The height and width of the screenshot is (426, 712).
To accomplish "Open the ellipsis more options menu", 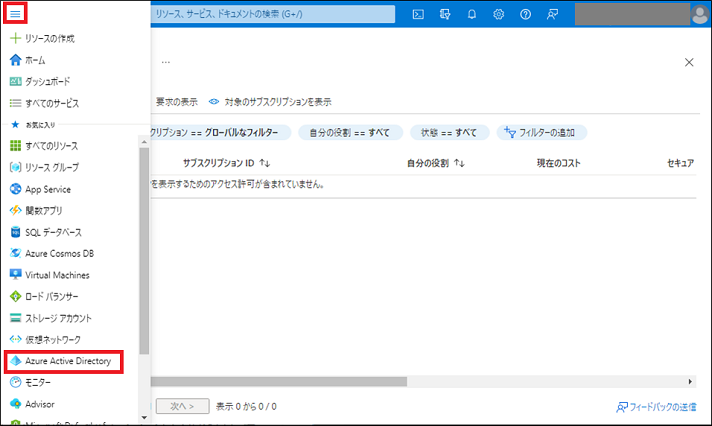I will click(x=166, y=62).
